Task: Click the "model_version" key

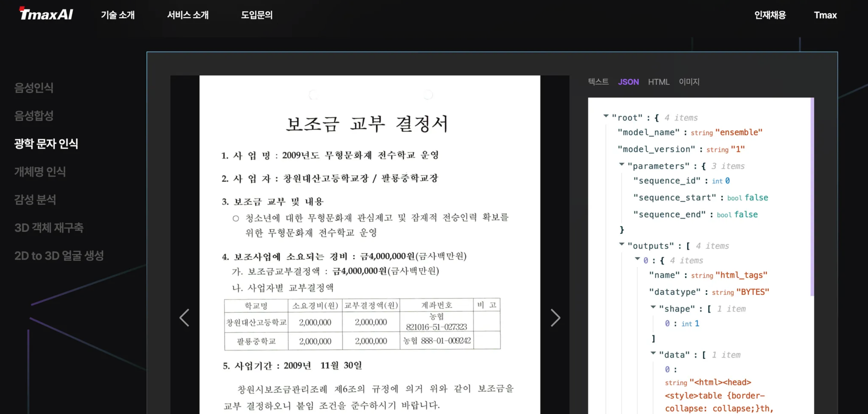Action: 656,149
